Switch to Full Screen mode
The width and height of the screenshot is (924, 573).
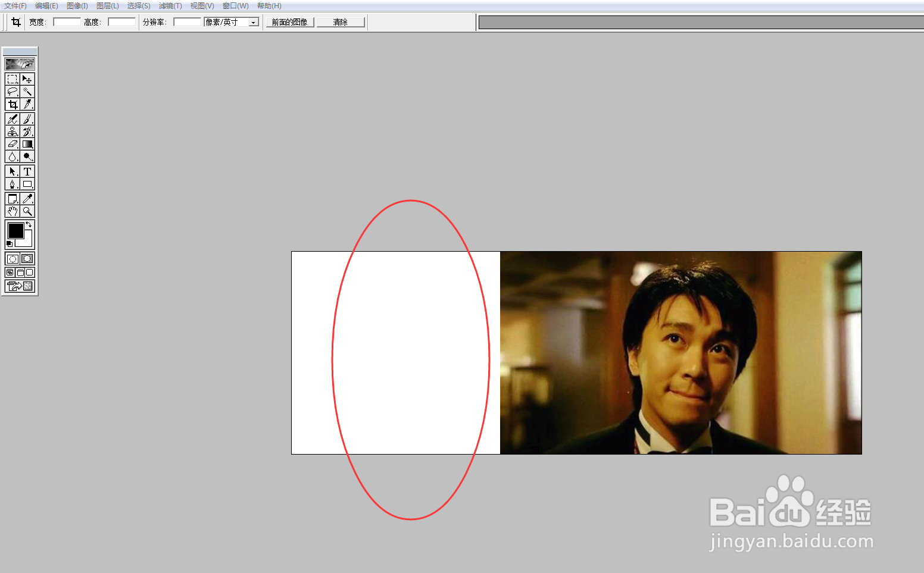[x=30, y=273]
